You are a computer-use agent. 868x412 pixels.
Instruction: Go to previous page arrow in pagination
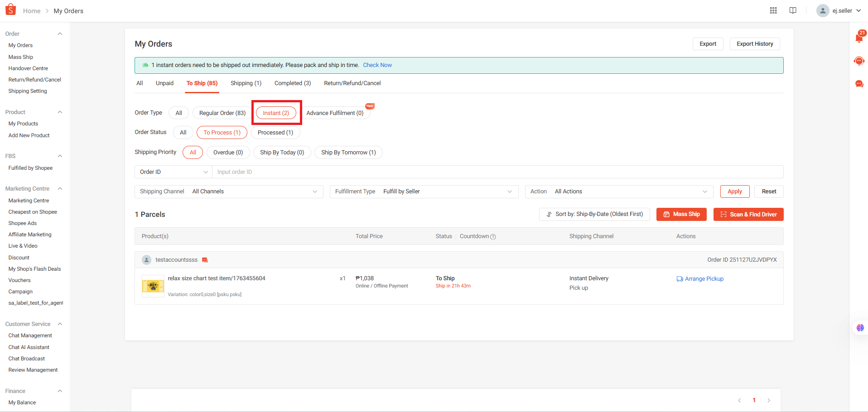(x=739, y=400)
